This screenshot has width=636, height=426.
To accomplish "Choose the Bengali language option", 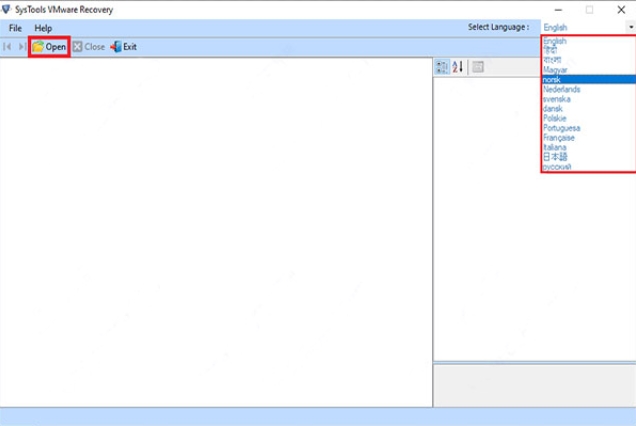I will click(589, 60).
